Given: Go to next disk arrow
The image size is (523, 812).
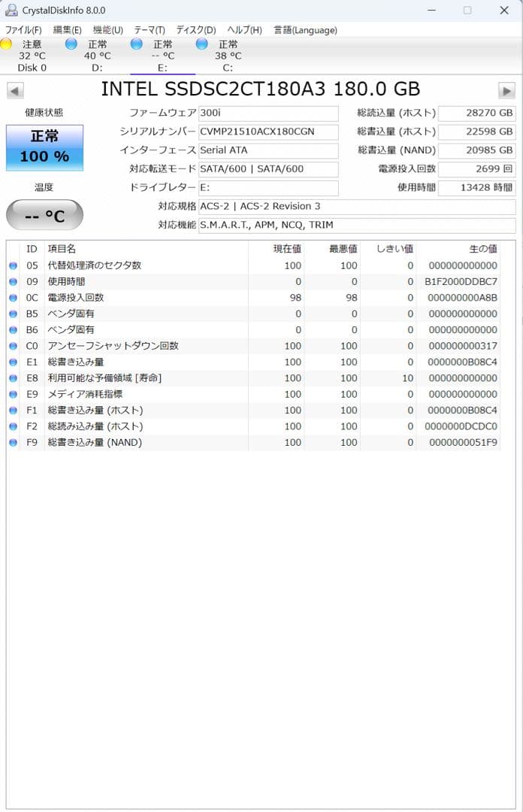Looking at the screenshot, I should [506, 91].
